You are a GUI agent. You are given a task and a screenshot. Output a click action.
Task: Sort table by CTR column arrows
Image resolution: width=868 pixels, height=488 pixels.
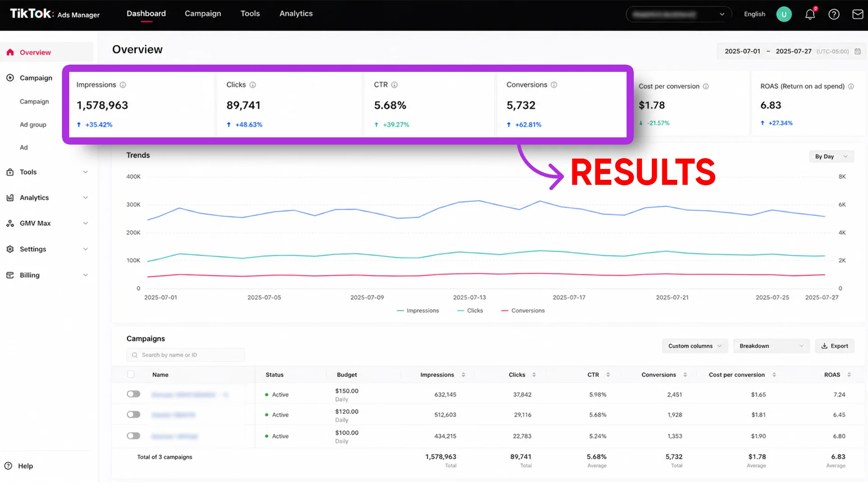coord(608,375)
